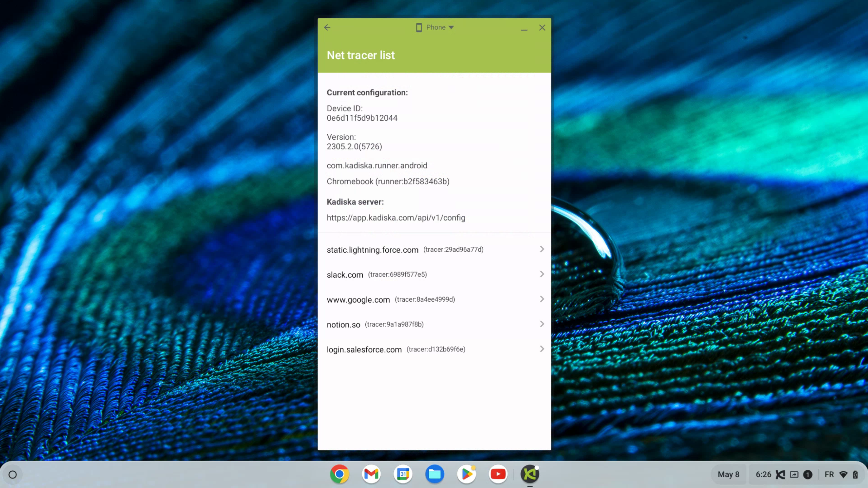Open the Files app from the shelf
This screenshot has width=868, height=488.
[434, 474]
